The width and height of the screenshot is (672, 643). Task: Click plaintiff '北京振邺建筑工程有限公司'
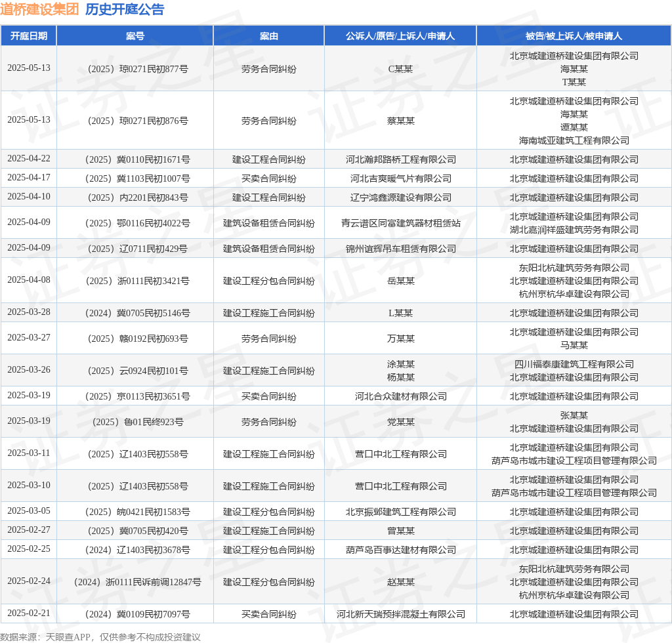coord(400,512)
